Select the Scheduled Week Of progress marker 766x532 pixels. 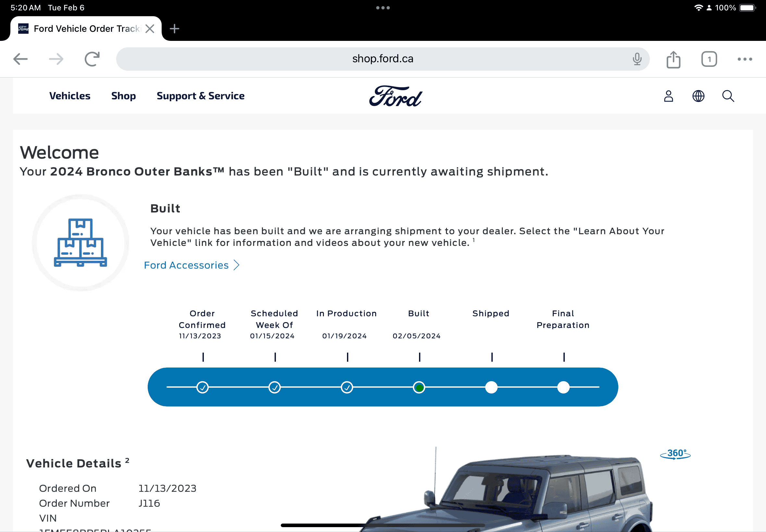point(275,387)
